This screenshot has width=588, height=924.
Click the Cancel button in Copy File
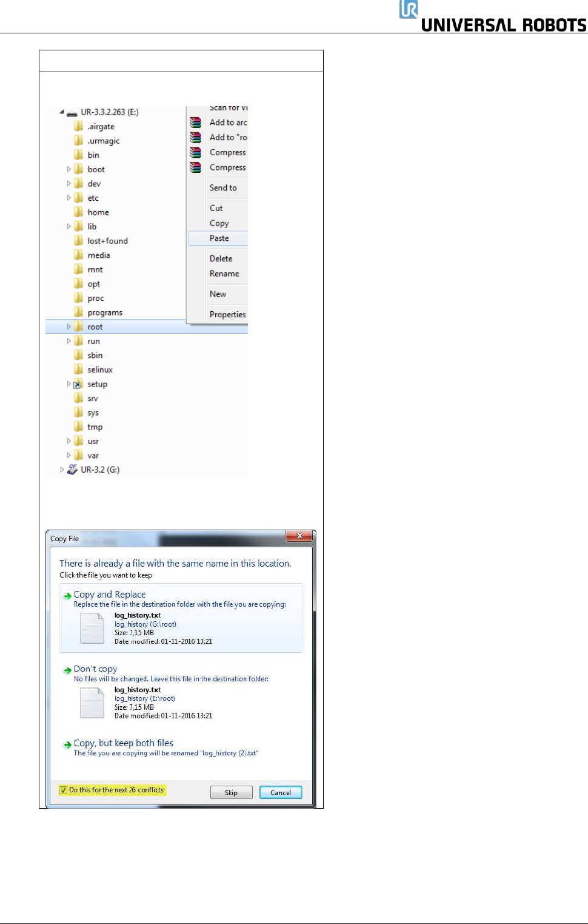281,792
